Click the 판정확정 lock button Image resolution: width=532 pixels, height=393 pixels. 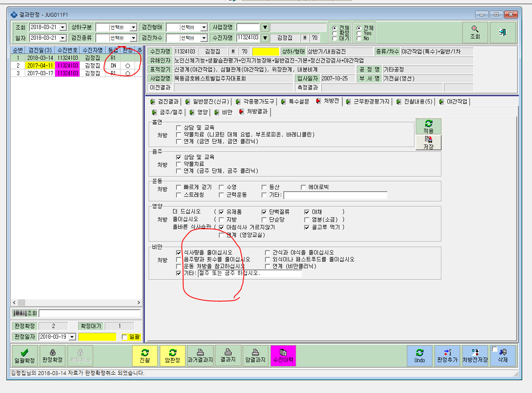pyautogui.click(x=53, y=356)
